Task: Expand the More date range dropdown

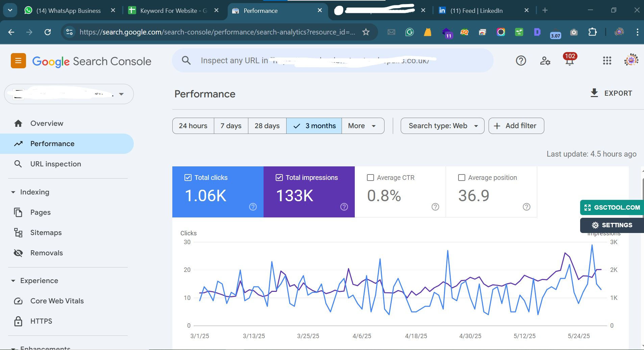Action: [363, 126]
